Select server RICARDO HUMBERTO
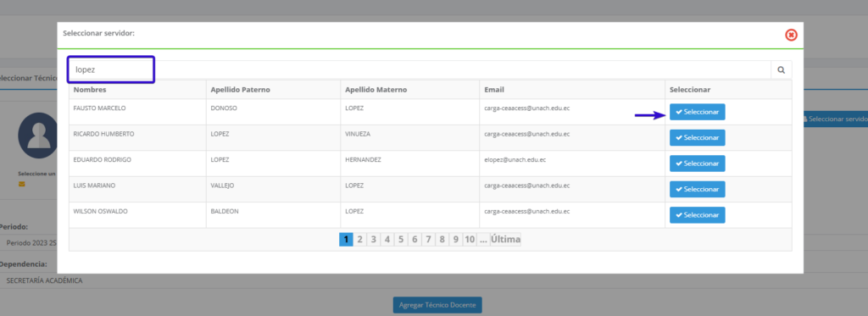Screen dimensions: 868x316 coord(697,138)
